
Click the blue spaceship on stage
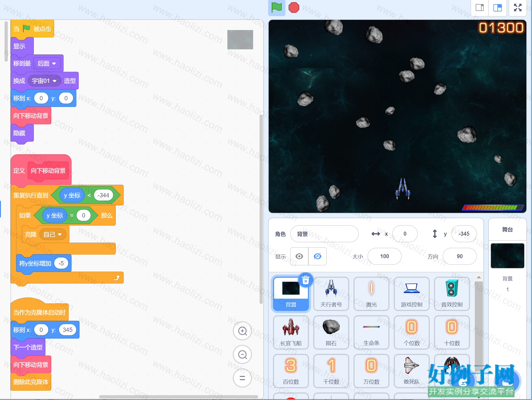click(403, 189)
